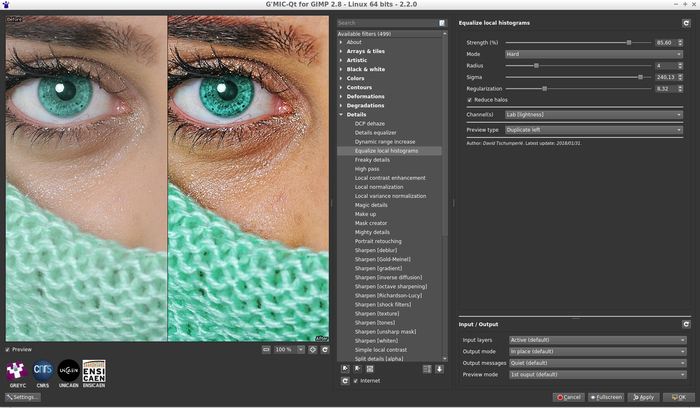
Task: Click the zoom-to-fit icon left of 100%
Action: [x=267, y=349]
